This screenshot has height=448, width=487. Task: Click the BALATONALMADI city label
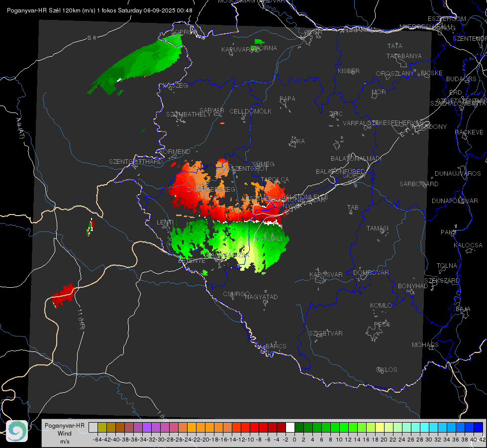(356, 159)
